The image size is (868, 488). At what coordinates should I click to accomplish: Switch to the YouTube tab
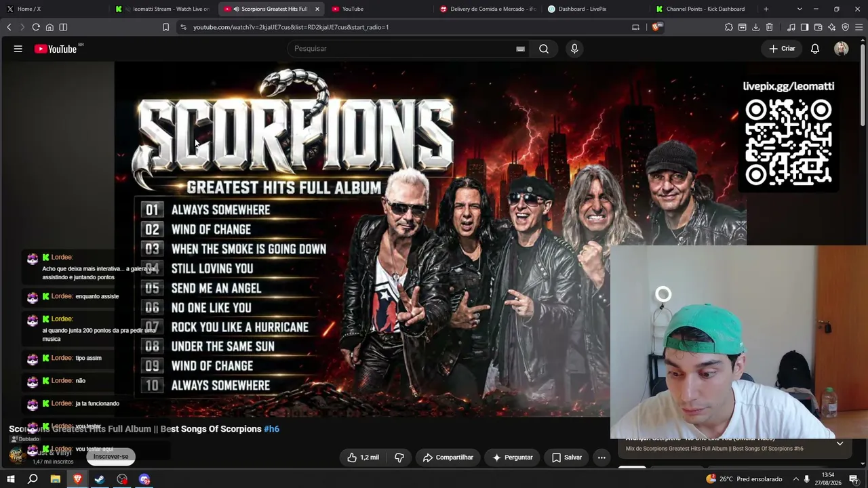[x=380, y=9]
